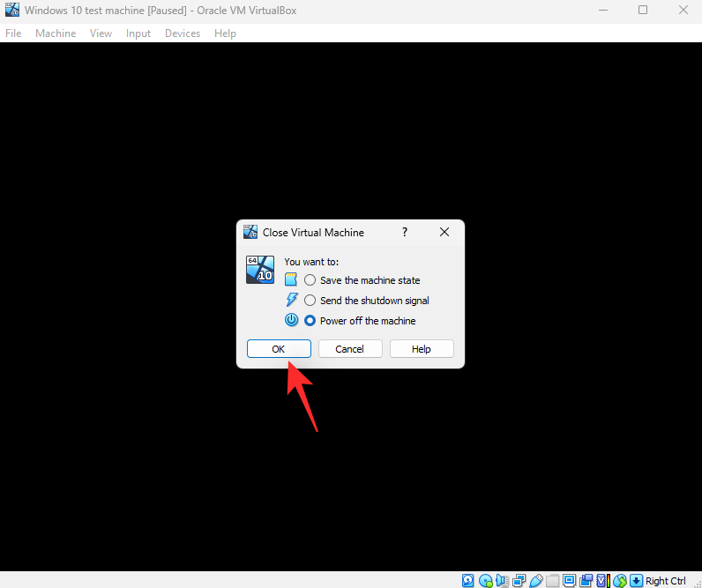
Task: Open the Devices menu
Action: pyautogui.click(x=183, y=33)
